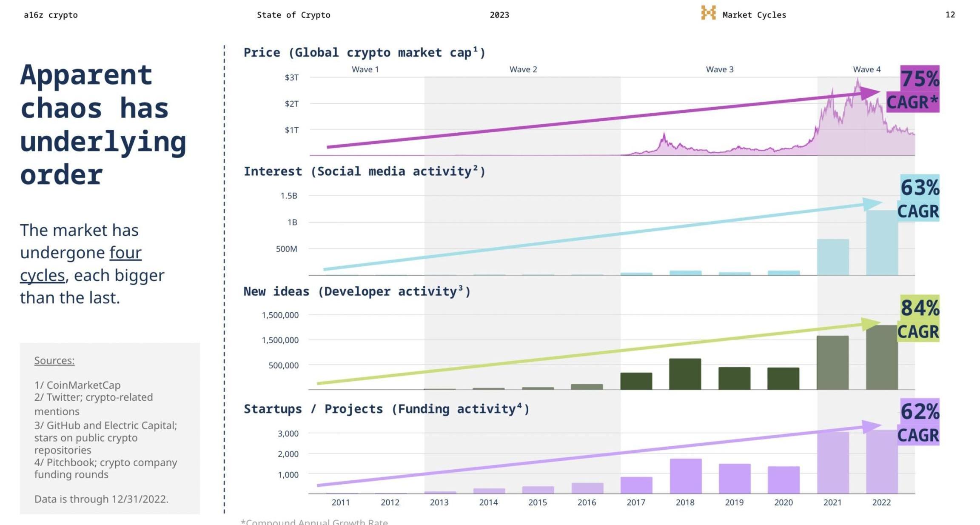
Task: Click the underlined Sources heading
Action: [x=54, y=360]
